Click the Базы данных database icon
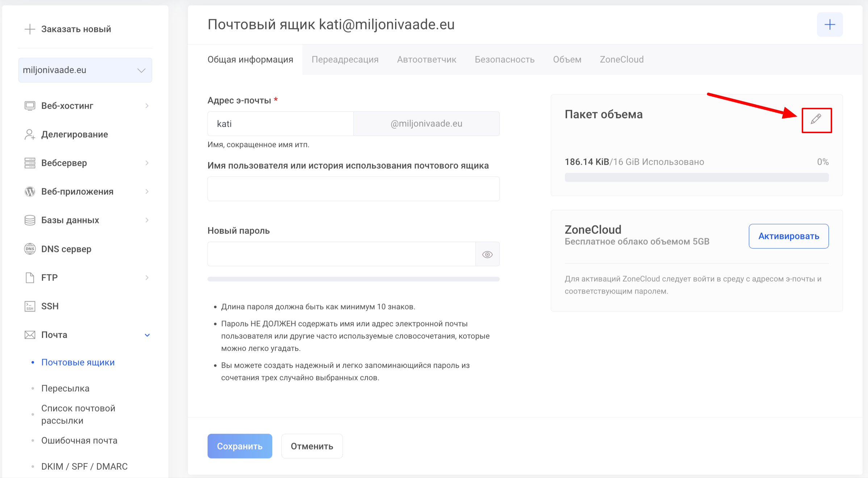868x478 pixels. tap(30, 220)
